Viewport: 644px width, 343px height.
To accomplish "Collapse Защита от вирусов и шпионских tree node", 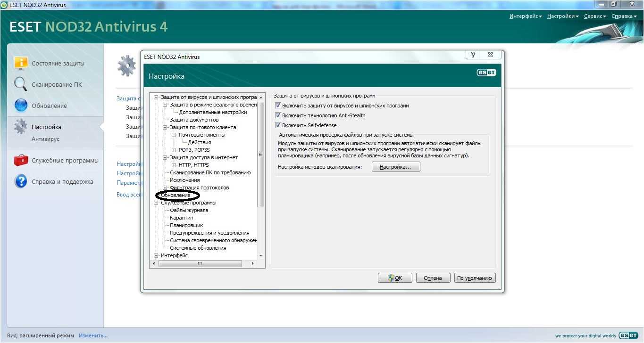I will coord(156,97).
